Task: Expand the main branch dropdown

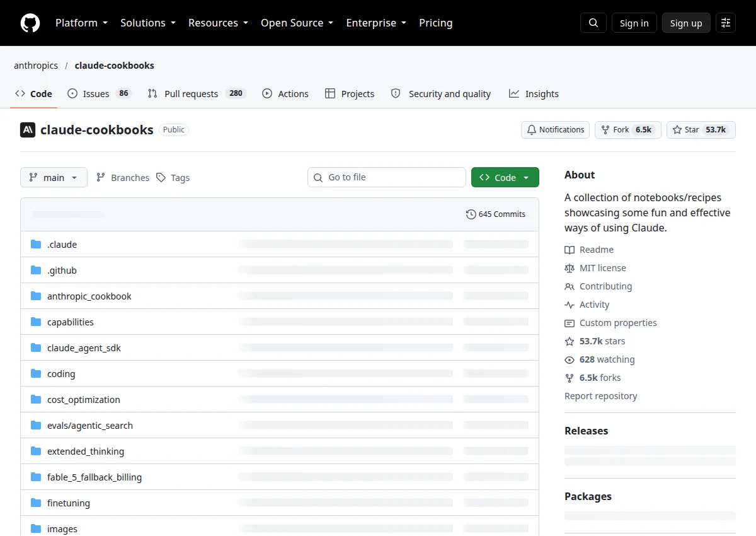Action: [x=53, y=178]
